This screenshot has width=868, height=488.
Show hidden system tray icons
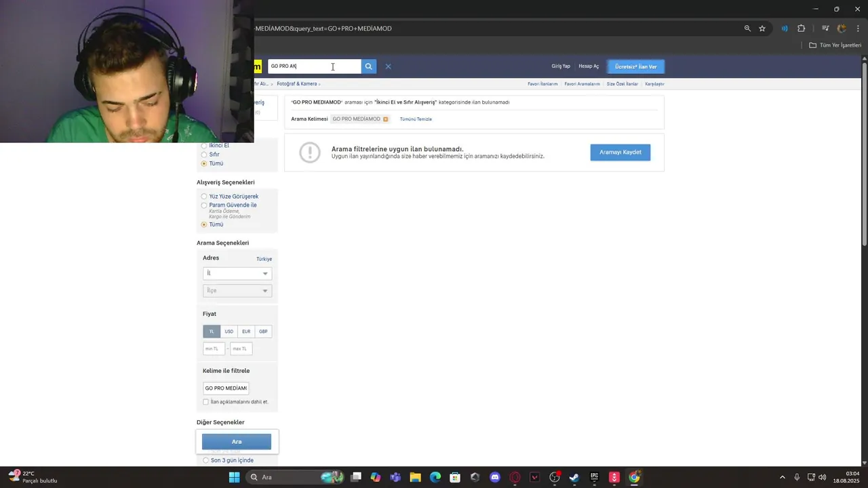click(782, 477)
